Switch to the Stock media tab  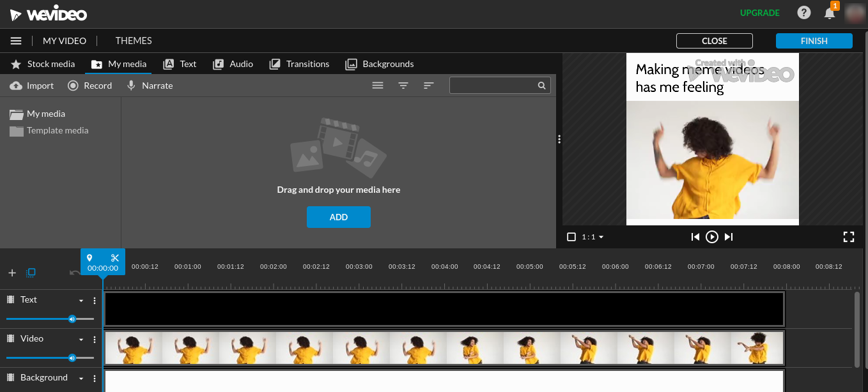click(x=42, y=64)
